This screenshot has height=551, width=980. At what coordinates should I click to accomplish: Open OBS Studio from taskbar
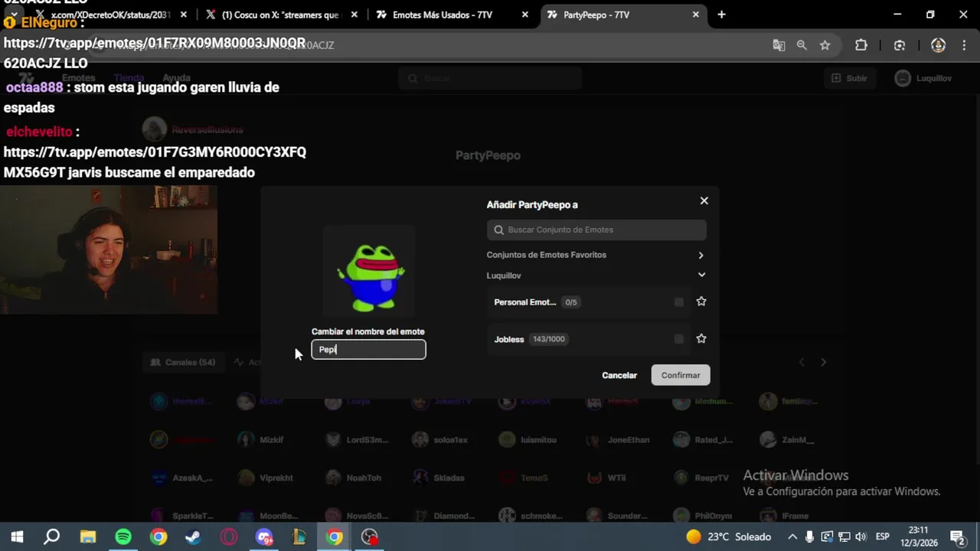click(x=370, y=536)
